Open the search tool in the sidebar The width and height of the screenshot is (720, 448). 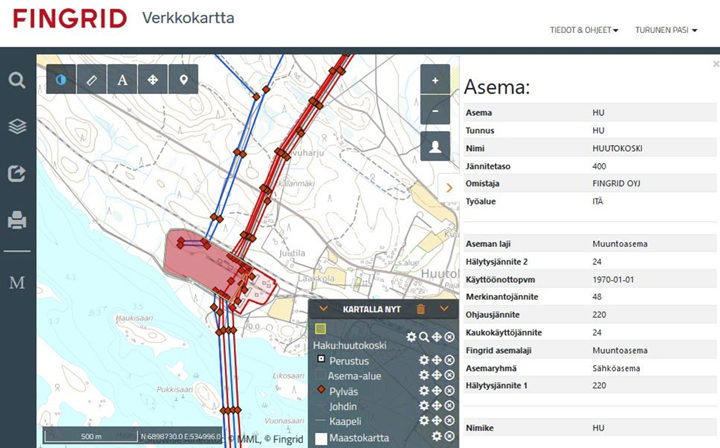(x=17, y=80)
